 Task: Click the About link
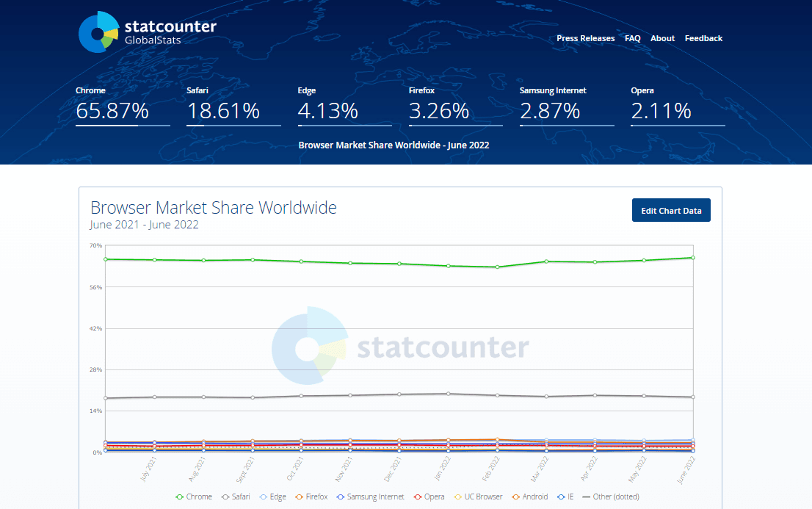(662, 38)
